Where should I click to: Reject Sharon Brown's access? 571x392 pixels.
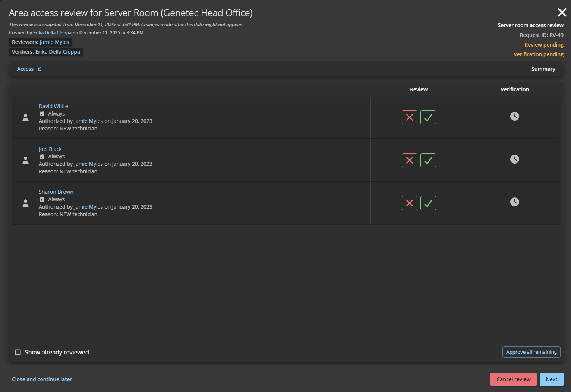pos(409,203)
